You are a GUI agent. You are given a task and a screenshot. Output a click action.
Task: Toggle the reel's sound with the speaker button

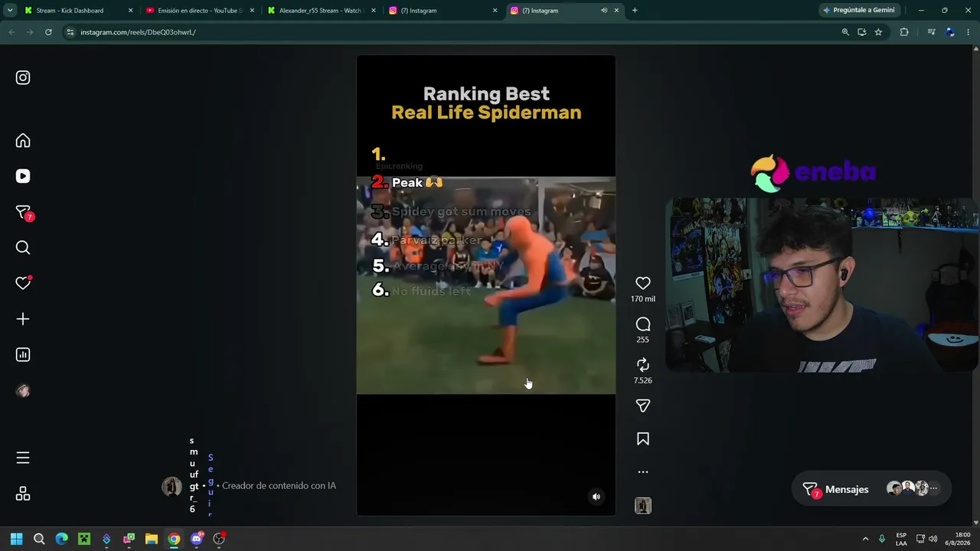[x=596, y=497]
